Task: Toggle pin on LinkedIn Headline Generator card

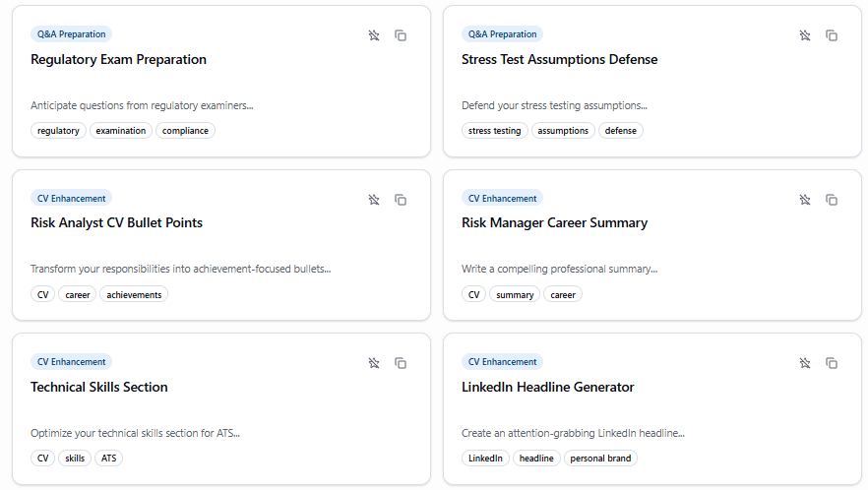Action: (x=805, y=363)
